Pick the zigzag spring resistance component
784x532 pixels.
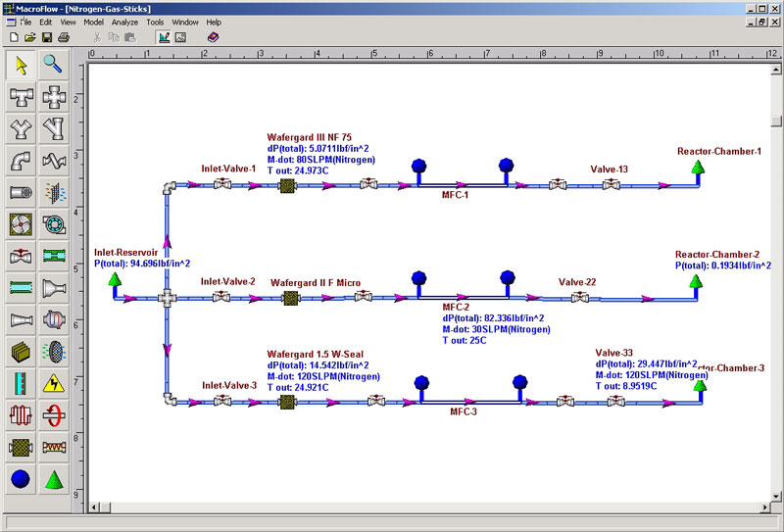click(54, 448)
